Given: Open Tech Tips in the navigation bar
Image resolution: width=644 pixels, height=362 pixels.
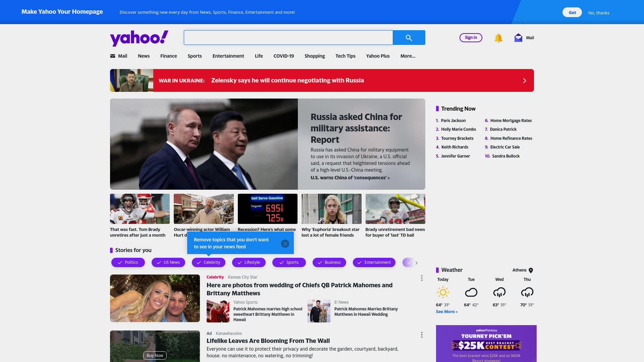Looking at the screenshot, I should pos(345,56).
